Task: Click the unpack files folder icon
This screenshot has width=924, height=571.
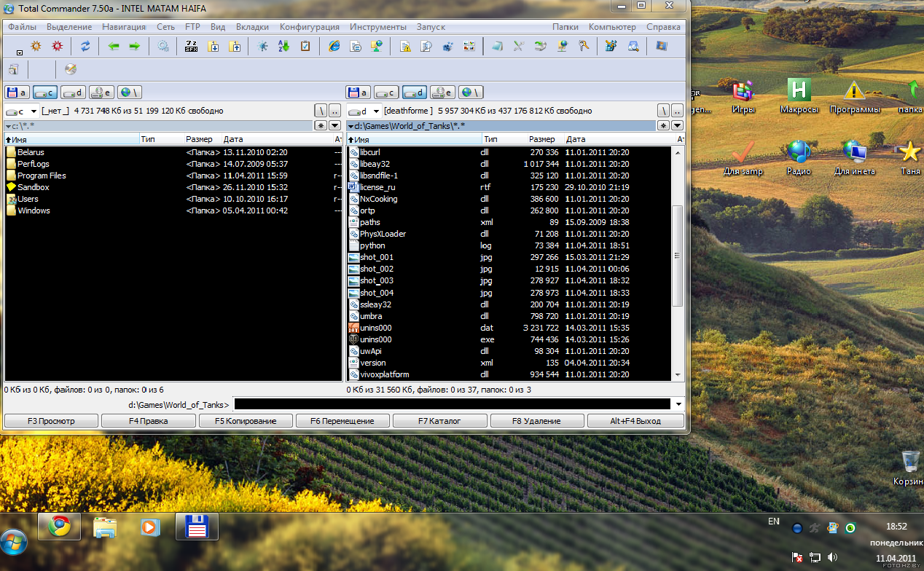Action: (x=235, y=46)
